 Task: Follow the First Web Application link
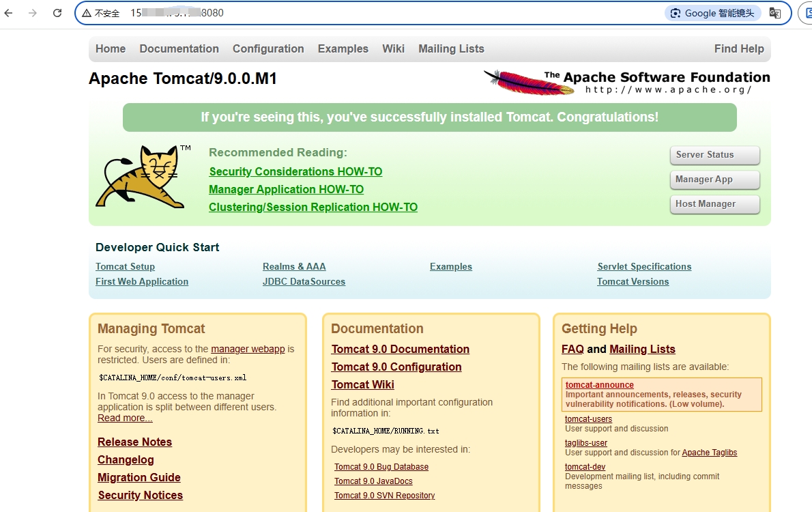point(142,281)
